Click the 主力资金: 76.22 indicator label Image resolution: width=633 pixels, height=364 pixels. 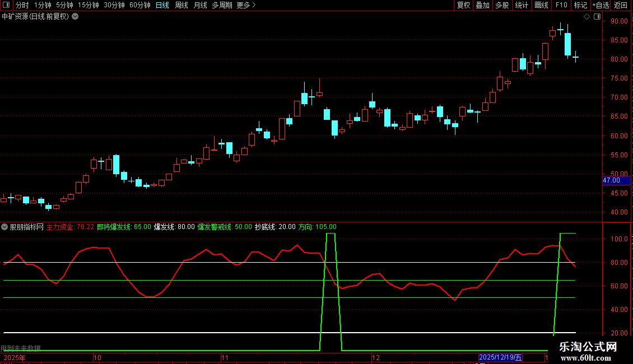coord(70,227)
